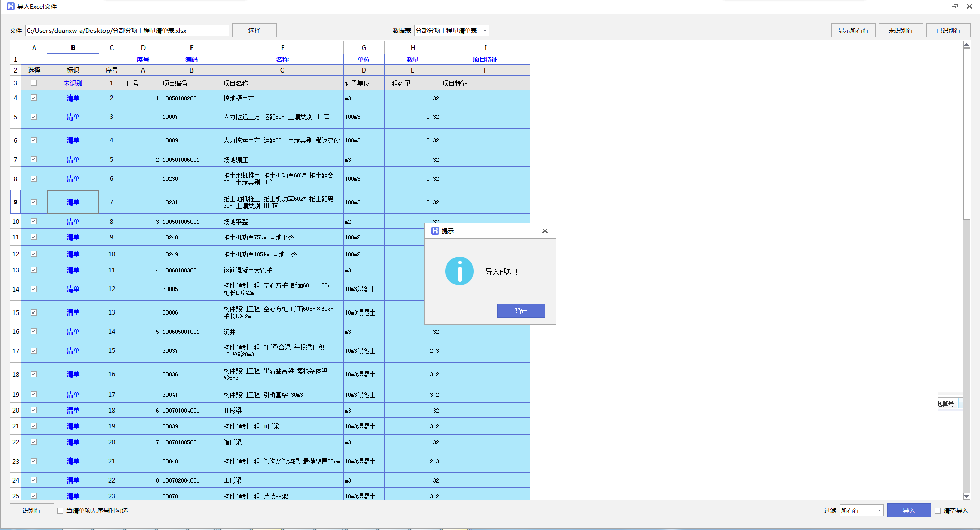The image size is (980, 530).
Task: Show 未识别行 rows
Action: (x=900, y=31)
